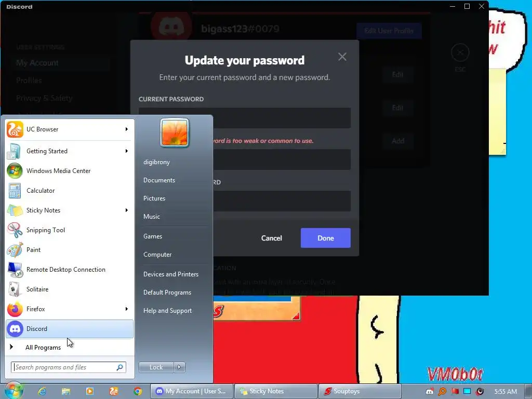
Task: Open Firefox icon in Start menu
Action: 15,309
